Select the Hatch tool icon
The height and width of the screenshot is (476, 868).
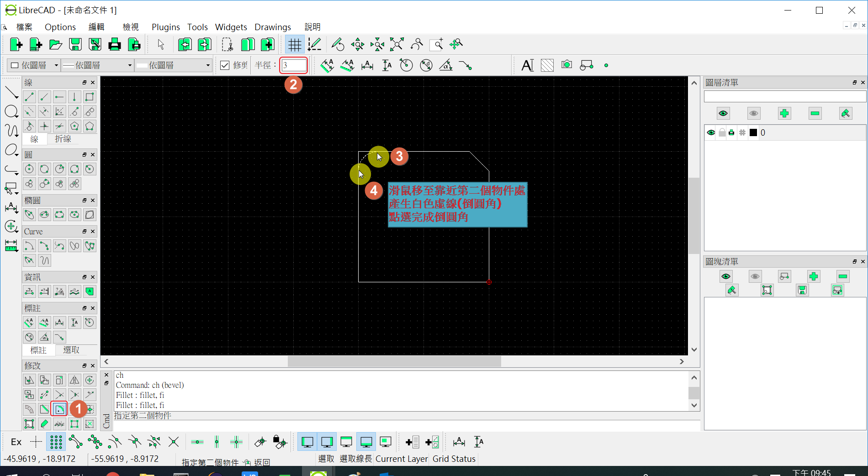coord(547,65)
